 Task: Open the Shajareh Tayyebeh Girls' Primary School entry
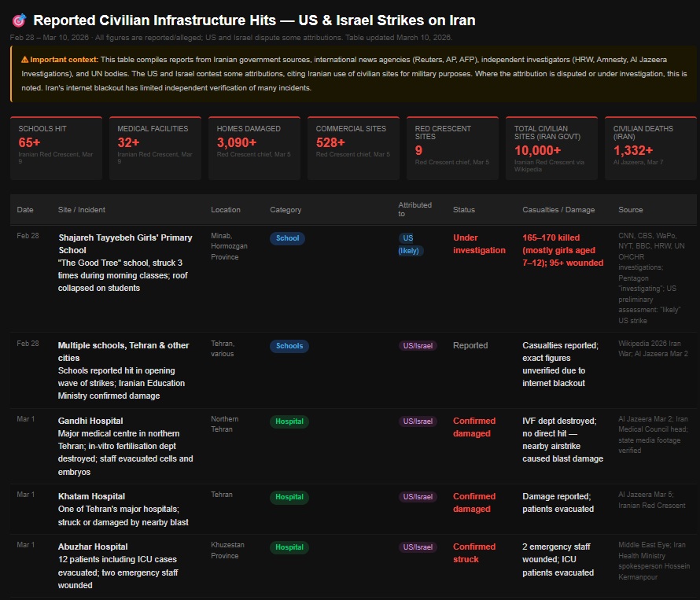(x=125, y=244)
